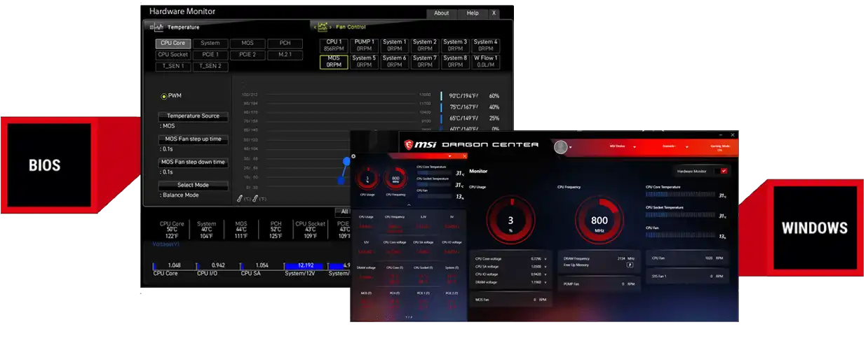
Task: Choose System 1 fan header
Action: coord(394,46)
